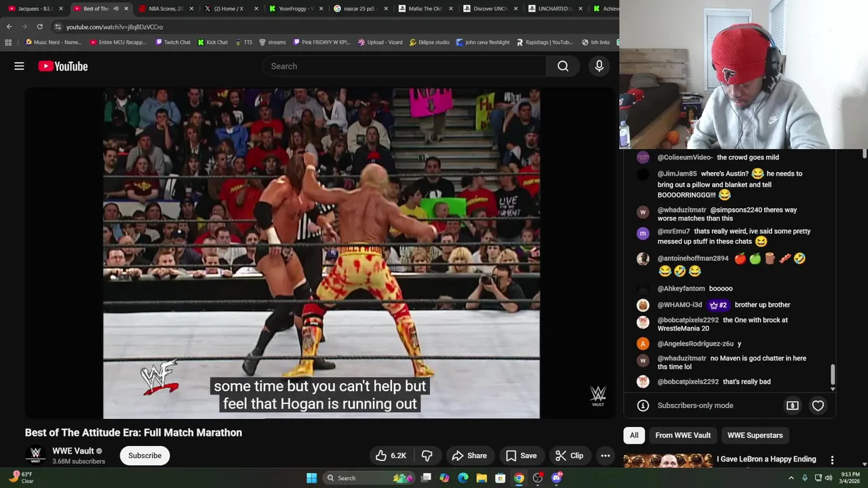The width and height of the screenshot is (868, 488).
Task: Open the Eklipse studio bookmark
Action: [429, 42]
